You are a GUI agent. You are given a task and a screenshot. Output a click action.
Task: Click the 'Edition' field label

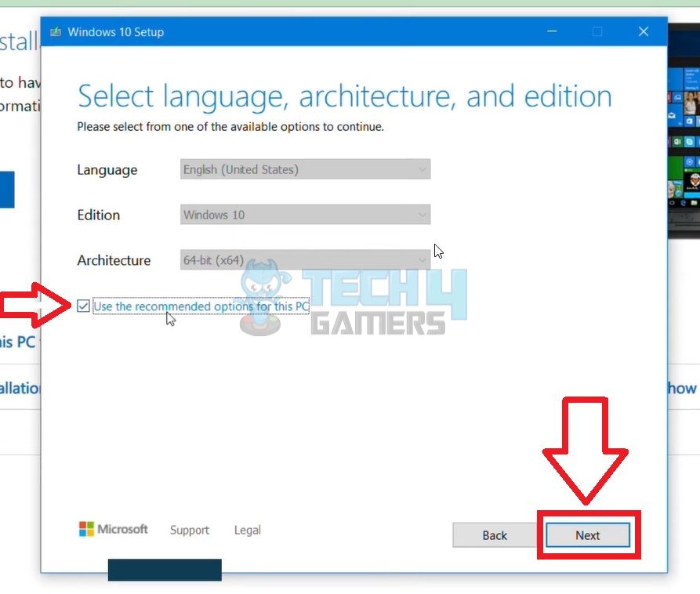tap(99, 215)
